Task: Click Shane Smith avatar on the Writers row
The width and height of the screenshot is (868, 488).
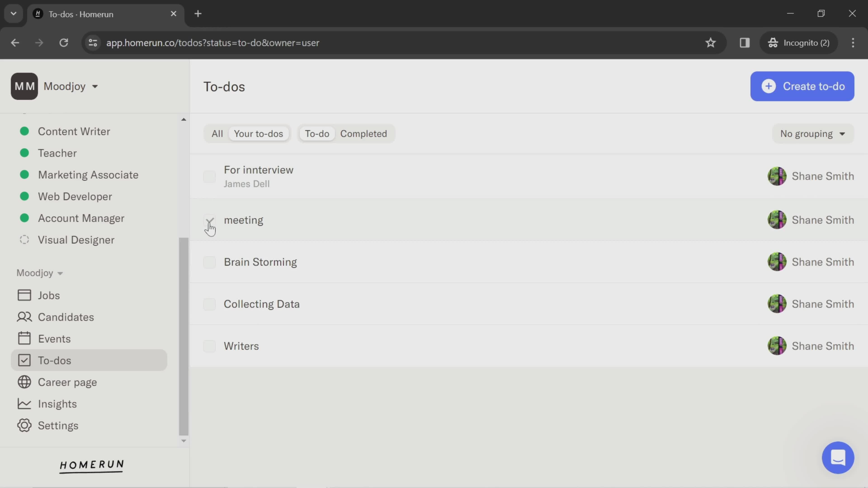Action: 777,346
